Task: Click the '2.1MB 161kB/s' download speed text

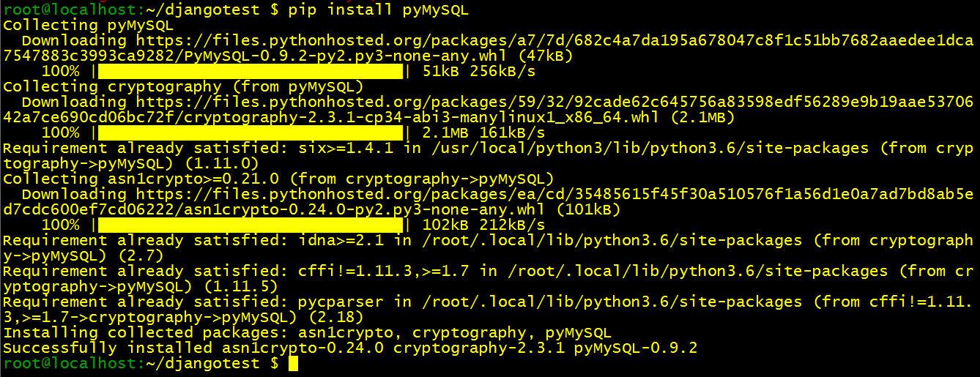Action: [x=483, y=133]
